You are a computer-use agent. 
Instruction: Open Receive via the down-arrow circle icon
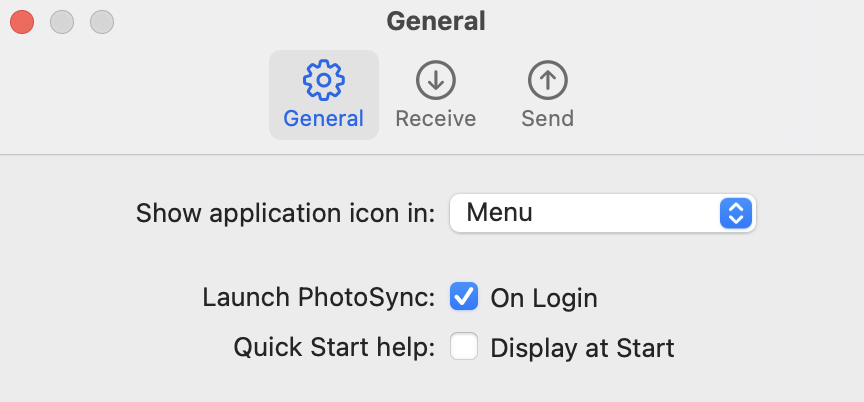tap(435, 80)
